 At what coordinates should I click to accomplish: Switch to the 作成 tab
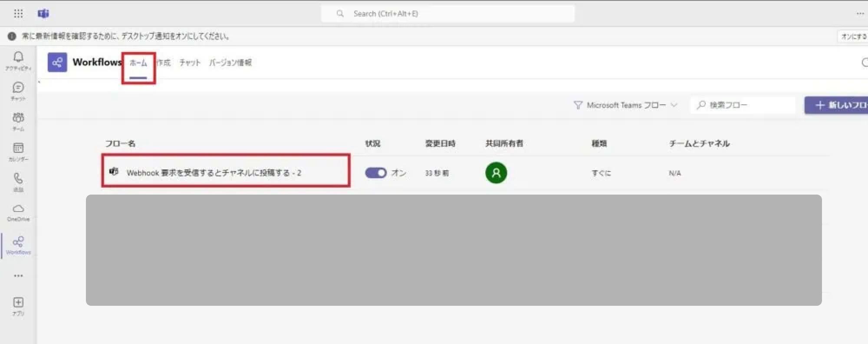[164, 63]
